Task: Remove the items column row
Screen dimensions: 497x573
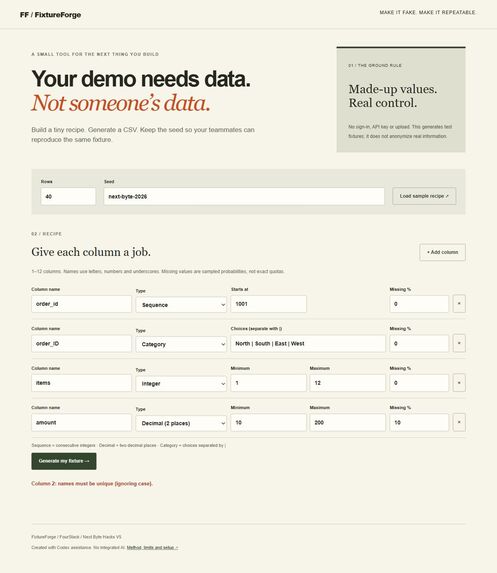Action: point(459,383)
